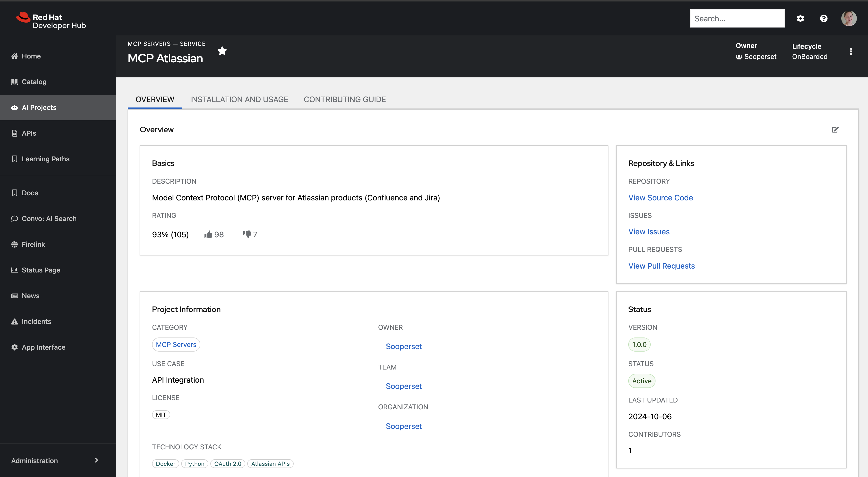The height and width of the screenshot is (477, 868).
Task: Switch to the Contributing Guide tab
Action: tap(345, 99)
